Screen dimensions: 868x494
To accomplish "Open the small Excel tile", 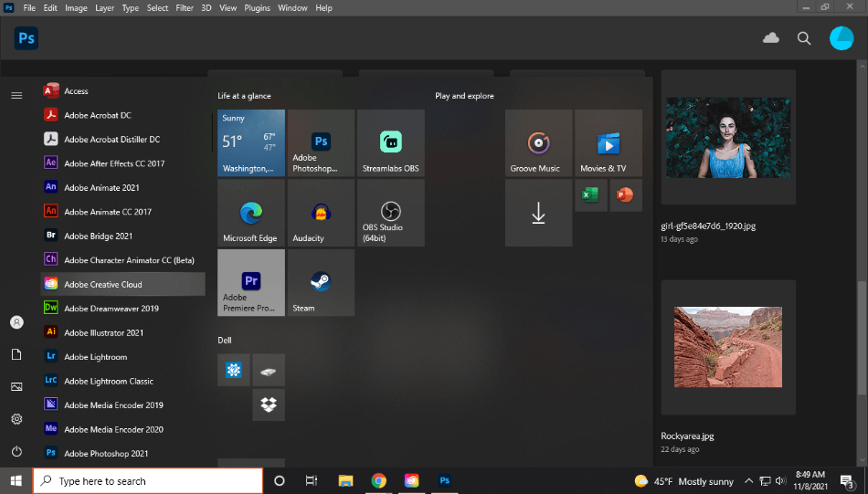I will click(x=590, y=195).
